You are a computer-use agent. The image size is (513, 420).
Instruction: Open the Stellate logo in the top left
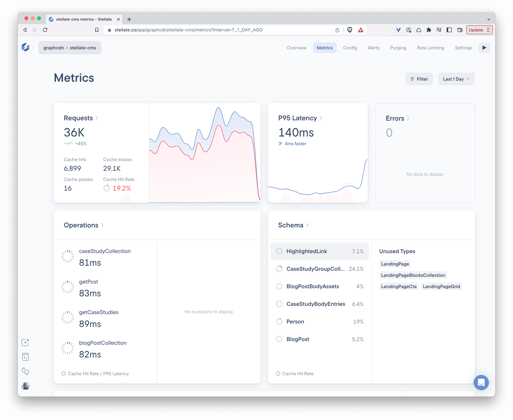pos(26,47)
